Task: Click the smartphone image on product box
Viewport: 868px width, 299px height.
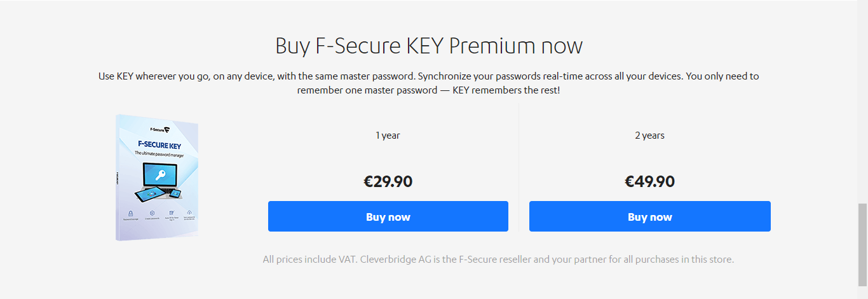Action: 174,193
